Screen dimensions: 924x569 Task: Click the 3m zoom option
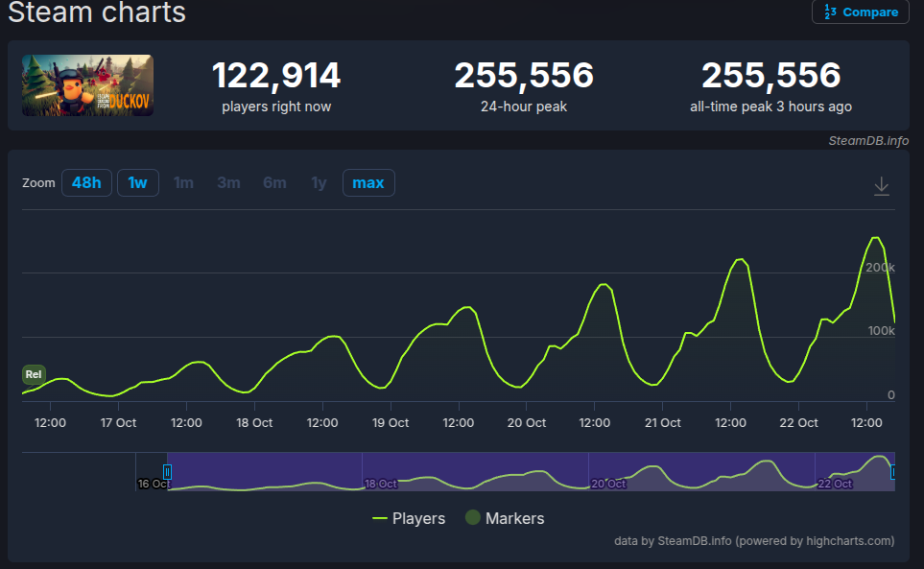point(228,182)
